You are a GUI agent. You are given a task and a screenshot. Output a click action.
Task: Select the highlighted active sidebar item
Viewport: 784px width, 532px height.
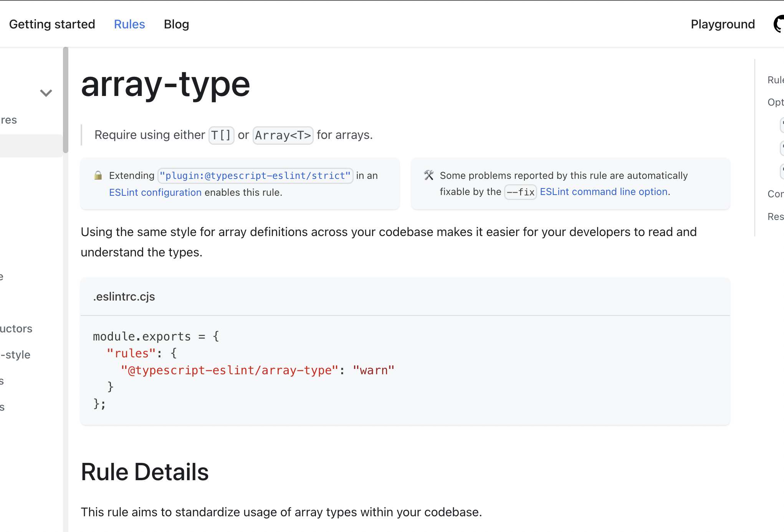pos(31,146)
